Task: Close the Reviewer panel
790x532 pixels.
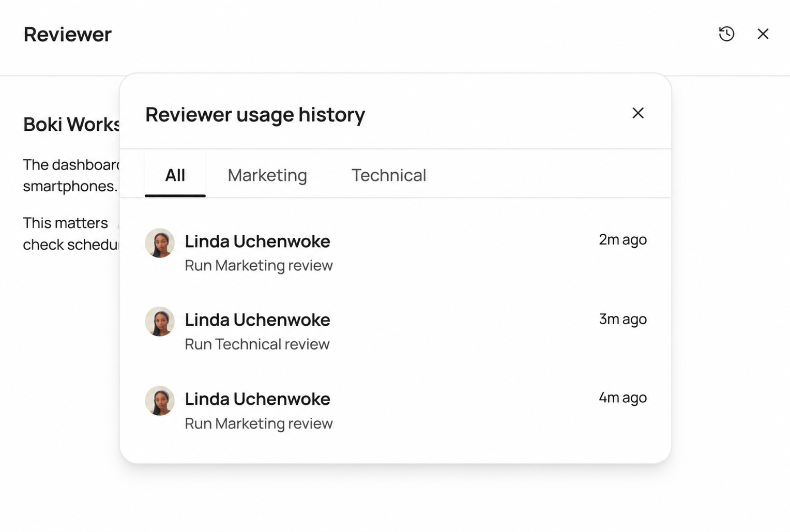Action: [x=763, y=34]
